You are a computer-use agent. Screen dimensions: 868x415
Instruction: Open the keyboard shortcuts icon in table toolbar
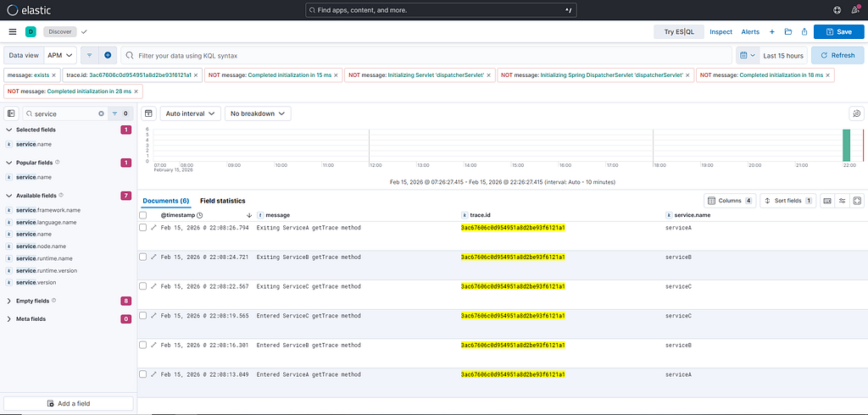click(827, 201)
